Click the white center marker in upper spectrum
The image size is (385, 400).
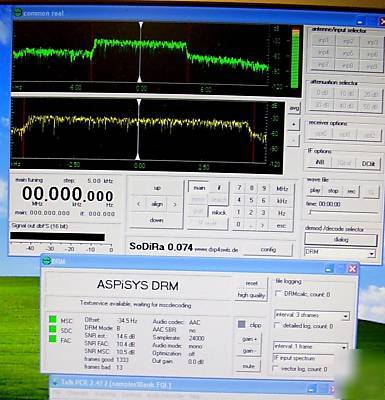(x=141, y=52)
